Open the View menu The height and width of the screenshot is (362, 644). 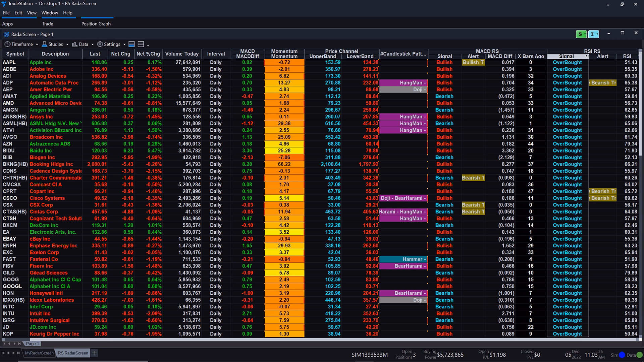pyautogui.click(x=32, y=13)
